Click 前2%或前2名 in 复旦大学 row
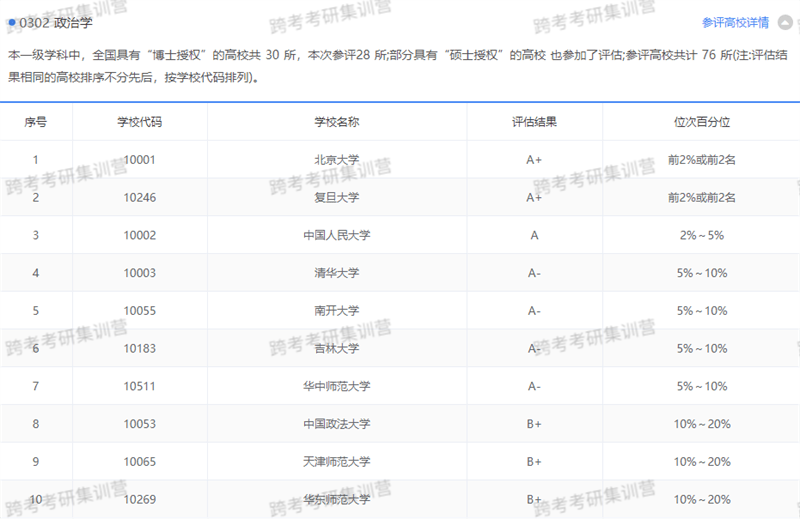The width and height of the screenshot is (800, 519). pyautogui.click(x=702, y=197)
